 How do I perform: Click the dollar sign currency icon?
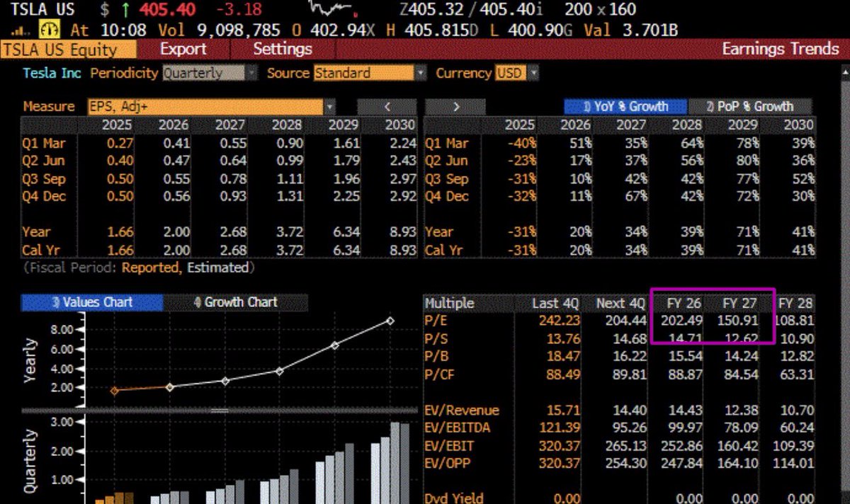(x=104, y=10)
